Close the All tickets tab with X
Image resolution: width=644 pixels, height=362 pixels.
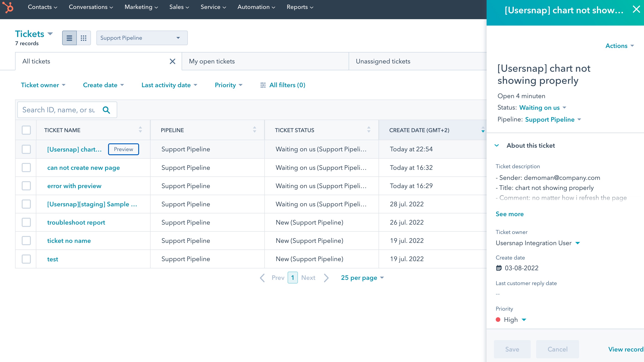pos(172,61)
